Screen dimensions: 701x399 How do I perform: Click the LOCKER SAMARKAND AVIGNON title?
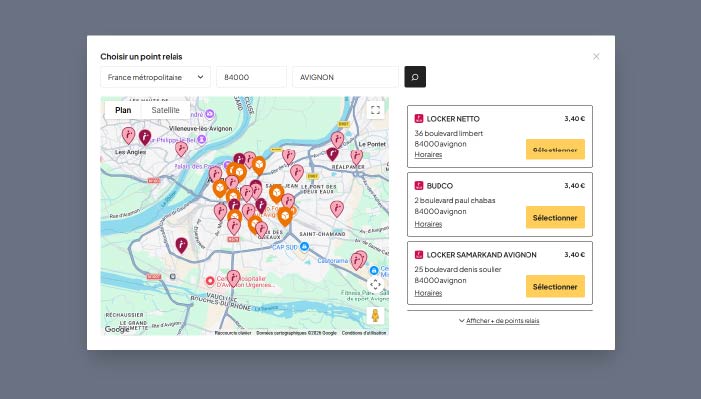pos(481,255)
